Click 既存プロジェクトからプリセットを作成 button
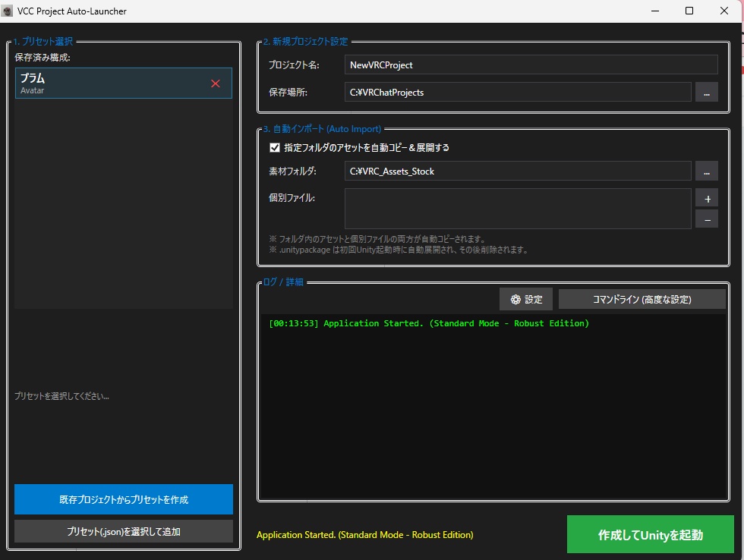 (x=123, y=499)
